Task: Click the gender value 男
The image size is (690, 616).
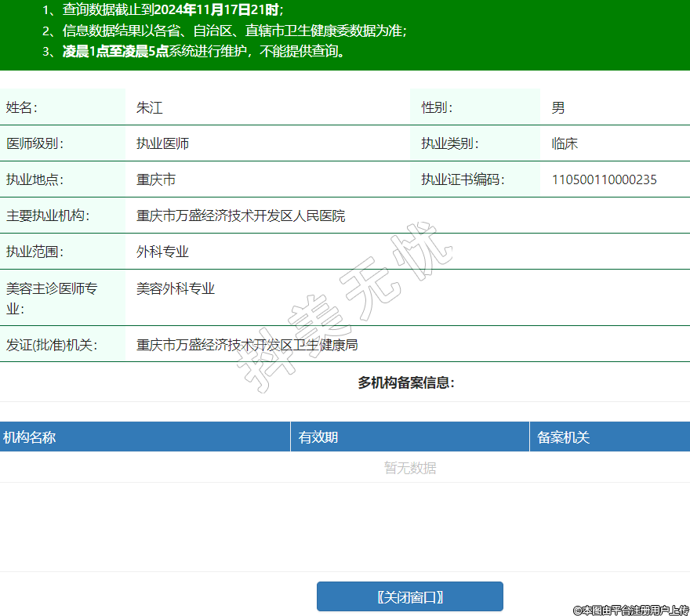Action: pyautogui.click(x=557, y=107)
